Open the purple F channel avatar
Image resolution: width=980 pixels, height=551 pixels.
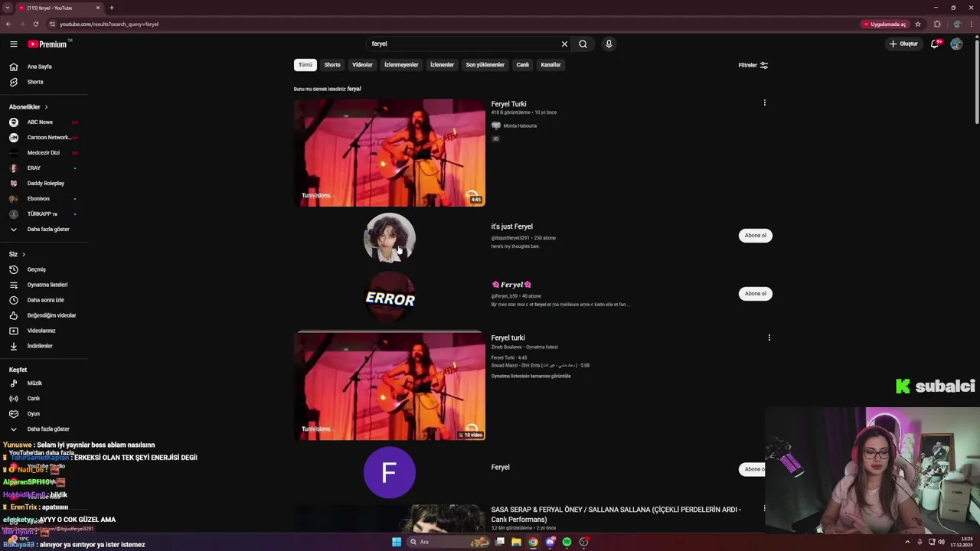(390, 472)
